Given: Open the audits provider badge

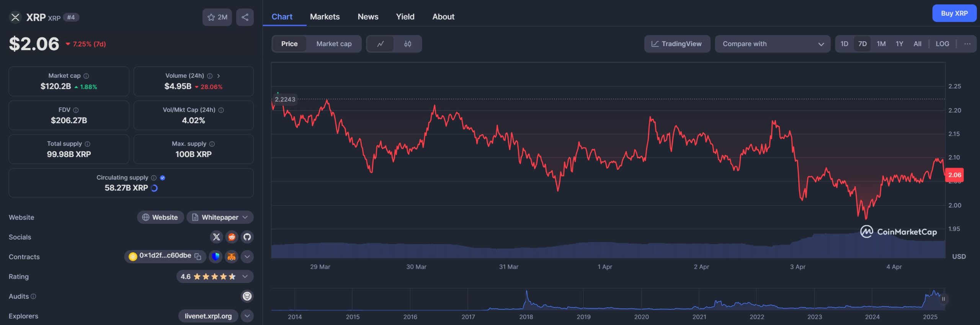Looking at the screenshot, I should [x=247, y=296].
